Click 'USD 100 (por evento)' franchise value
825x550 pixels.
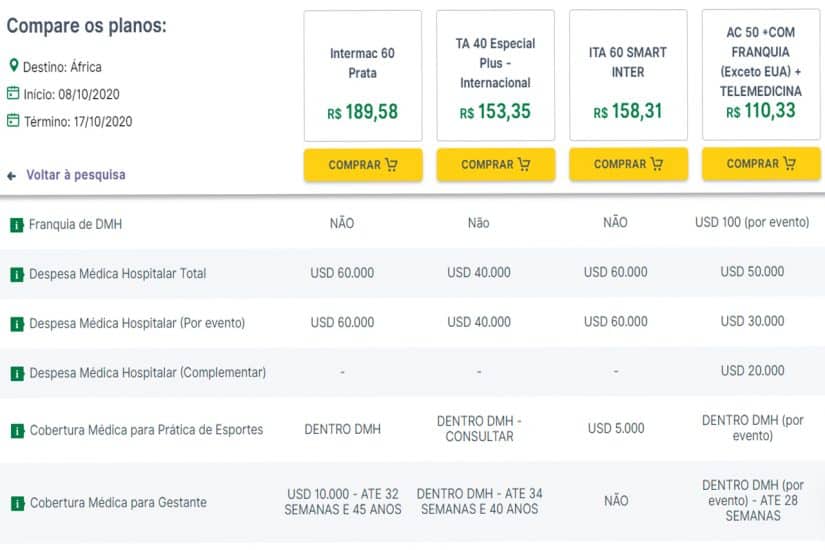click(752, 222)
